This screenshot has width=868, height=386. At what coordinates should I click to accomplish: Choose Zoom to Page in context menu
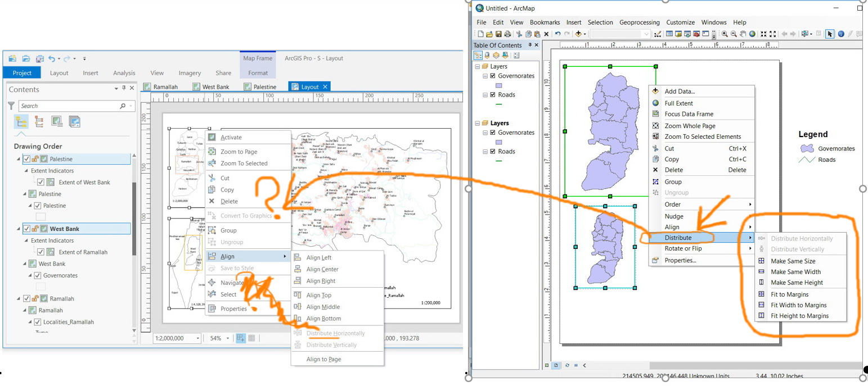[239, 152]
